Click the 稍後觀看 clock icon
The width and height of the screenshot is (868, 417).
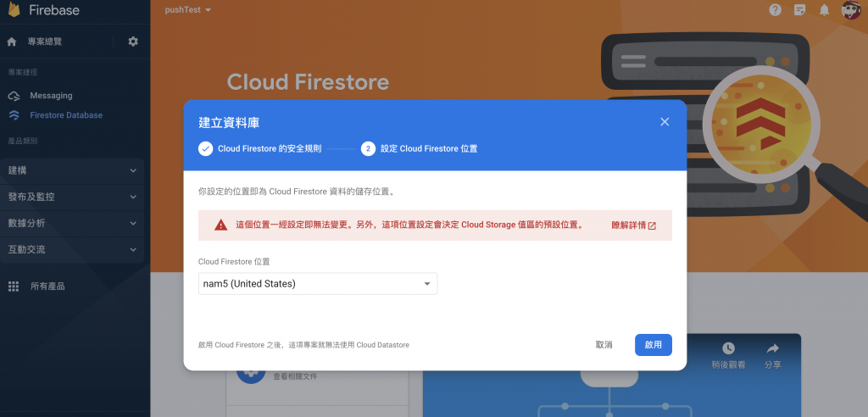point(728,348)
